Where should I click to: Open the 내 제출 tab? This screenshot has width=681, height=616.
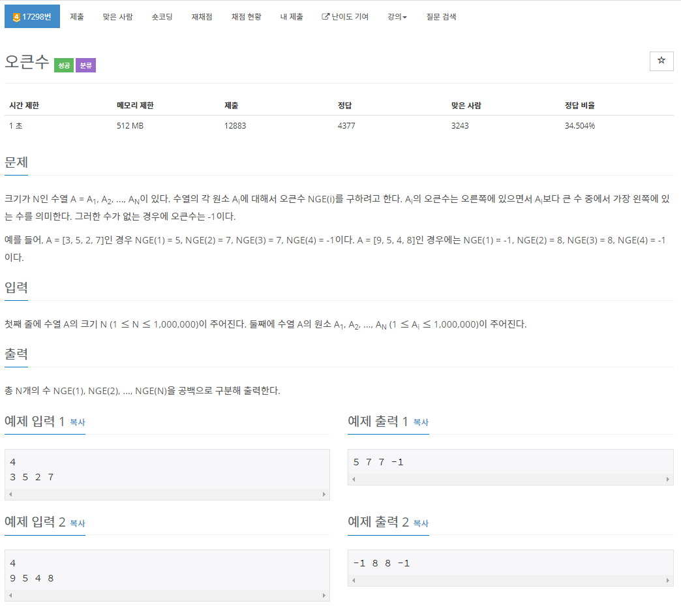[x=292, y=16]
